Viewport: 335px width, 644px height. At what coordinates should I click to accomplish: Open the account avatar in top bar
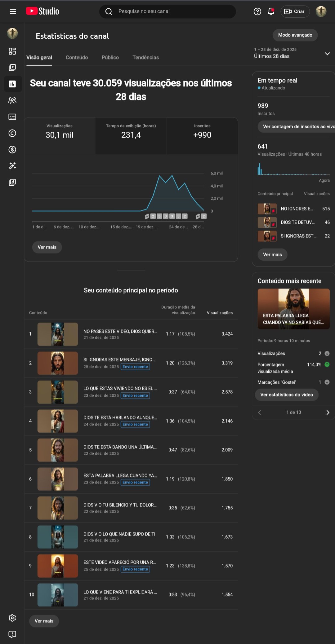tap(321, 11)
